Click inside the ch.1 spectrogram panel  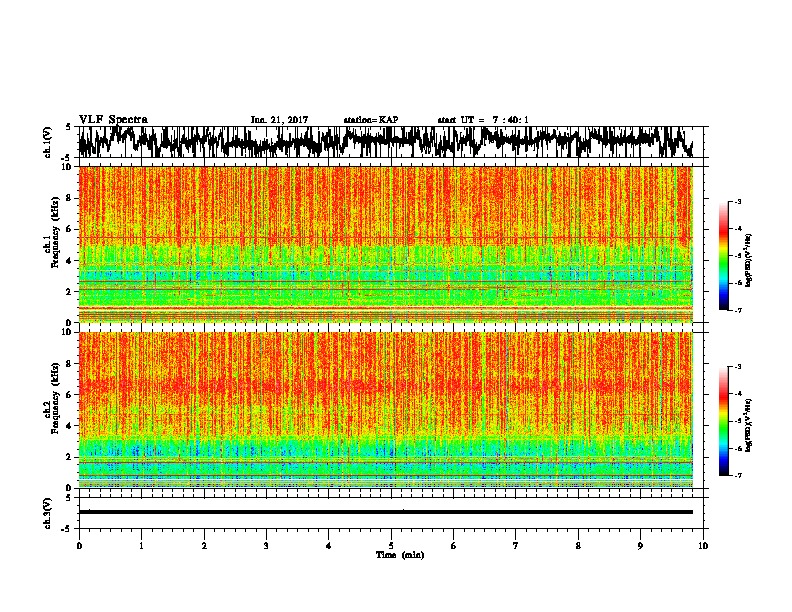click(x=386, y=244)
